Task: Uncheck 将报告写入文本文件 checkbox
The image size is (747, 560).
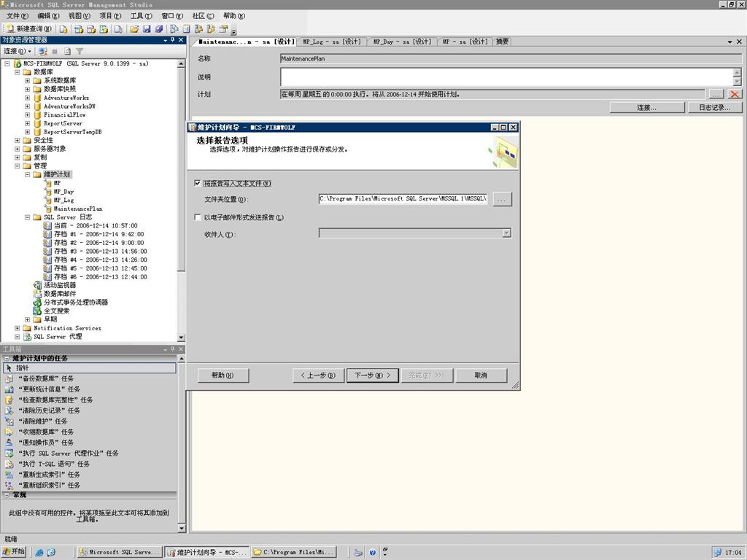Action: point(198,183)
